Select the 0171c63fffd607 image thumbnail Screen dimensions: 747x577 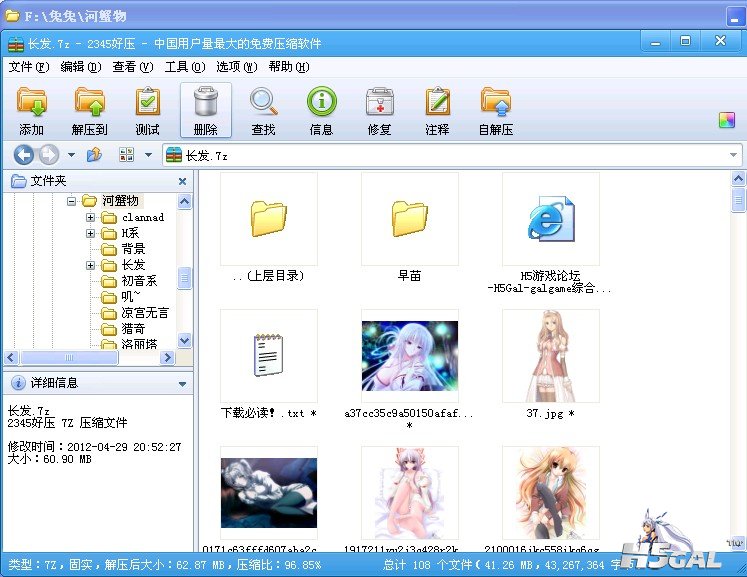click(x=269, y=493)
